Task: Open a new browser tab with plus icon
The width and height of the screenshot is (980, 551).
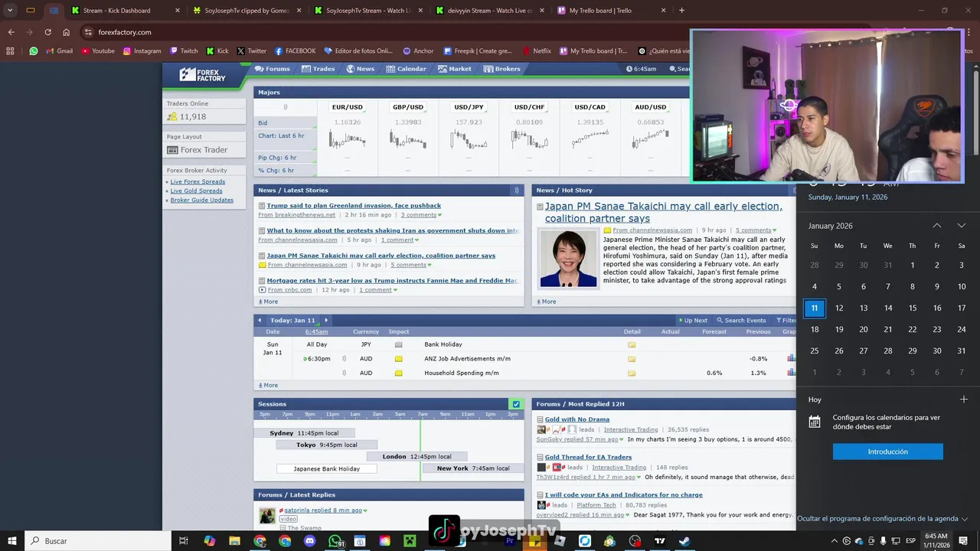Action: 681,11
